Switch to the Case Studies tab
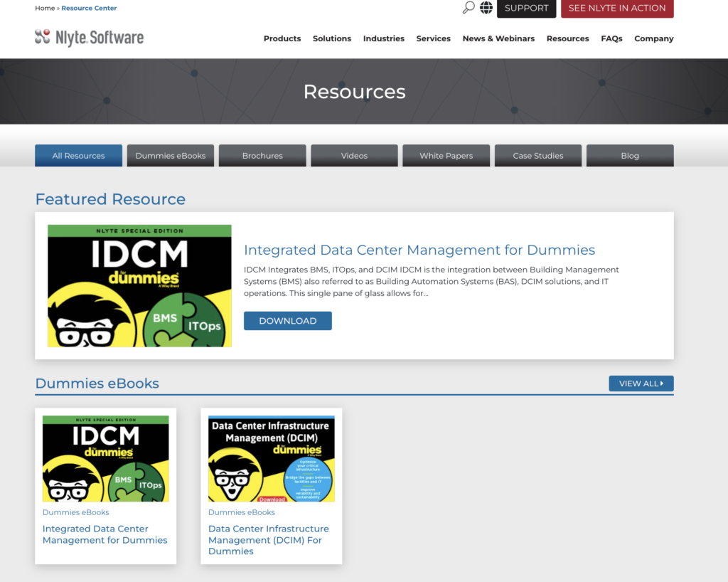 click(x=538, y=156)
